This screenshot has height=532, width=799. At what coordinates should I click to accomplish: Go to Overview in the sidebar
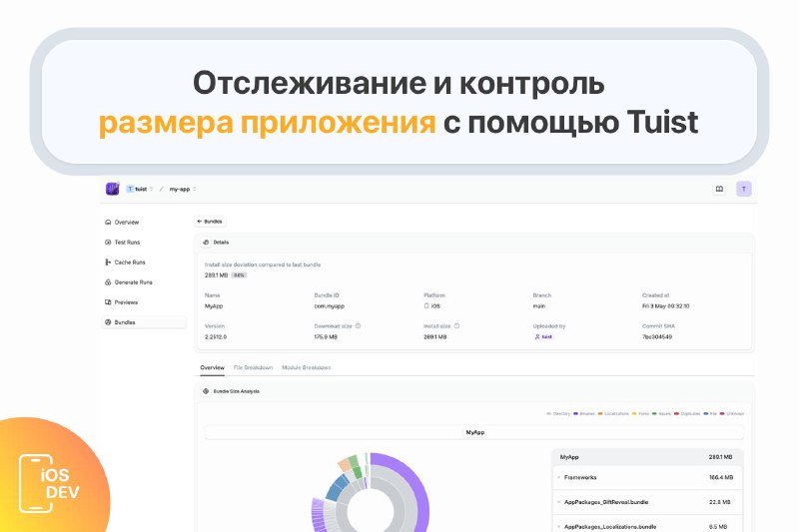127,222
